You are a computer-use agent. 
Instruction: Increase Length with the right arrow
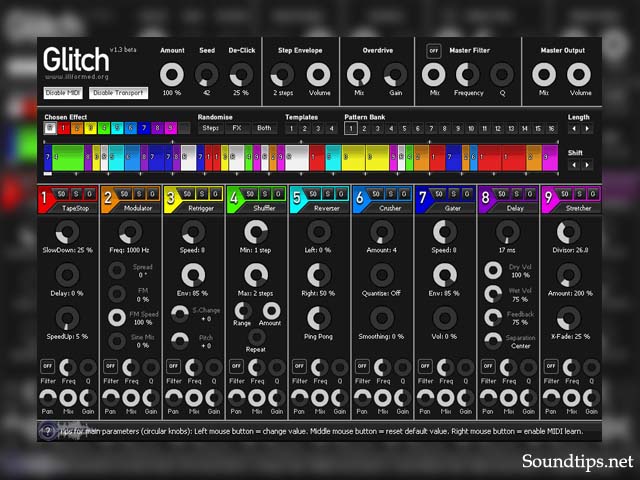click(587, 129)
